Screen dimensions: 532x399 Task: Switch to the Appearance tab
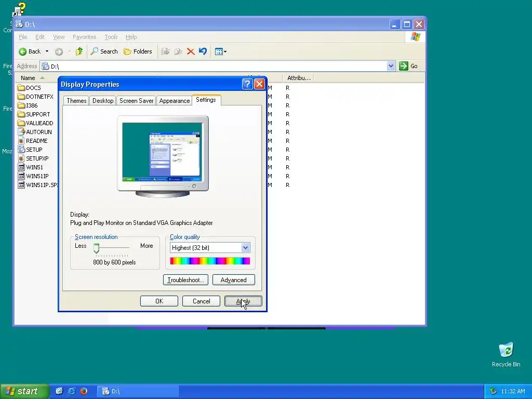[175, 101]
